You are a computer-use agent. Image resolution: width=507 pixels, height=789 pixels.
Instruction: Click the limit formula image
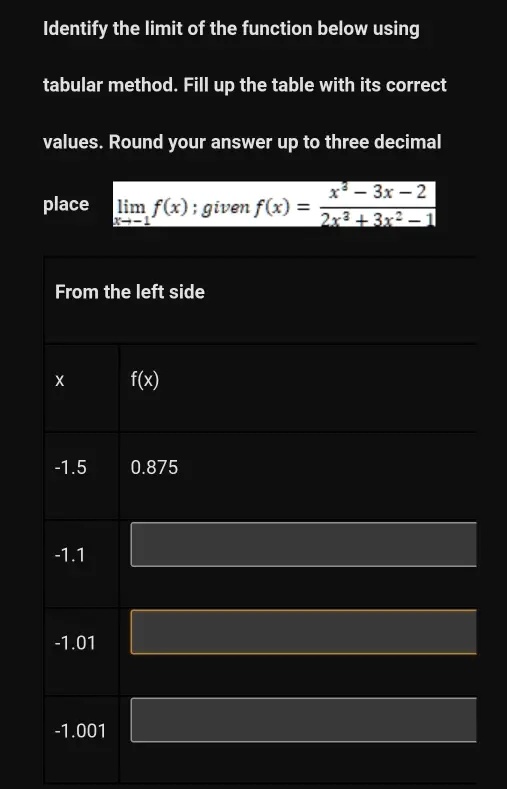274,204
